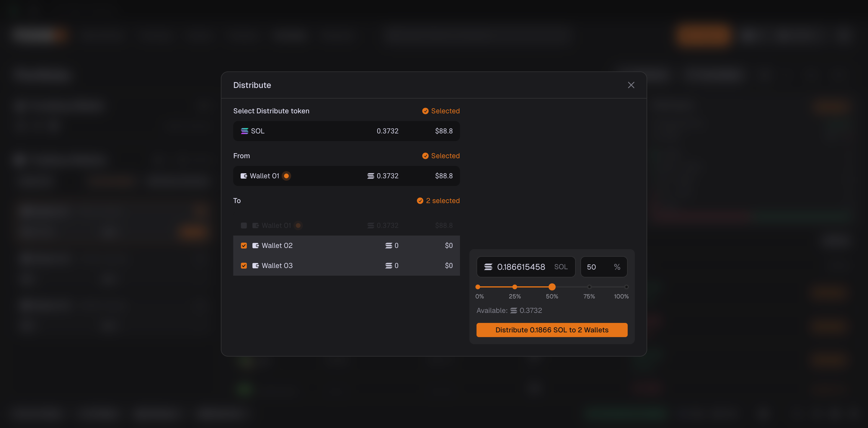Click the Solana icon in the amount field

(488, 267)
